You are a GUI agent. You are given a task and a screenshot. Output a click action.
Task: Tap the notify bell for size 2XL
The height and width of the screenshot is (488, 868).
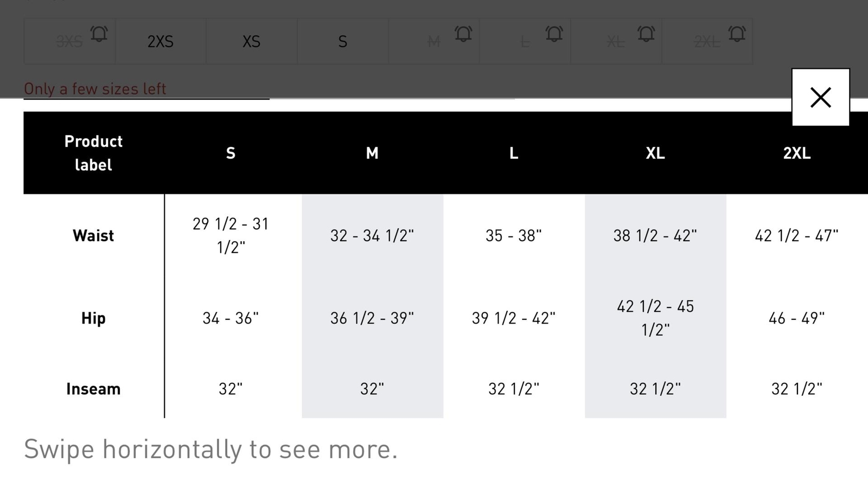tap(737, 34)
